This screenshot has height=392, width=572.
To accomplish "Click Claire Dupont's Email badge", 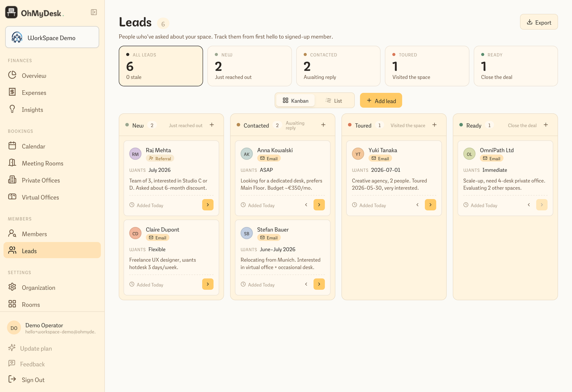I will click(x=158, y=238).
